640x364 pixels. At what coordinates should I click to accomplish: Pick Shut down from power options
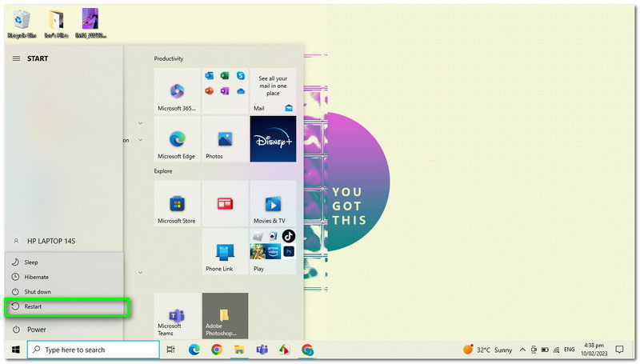65,291
